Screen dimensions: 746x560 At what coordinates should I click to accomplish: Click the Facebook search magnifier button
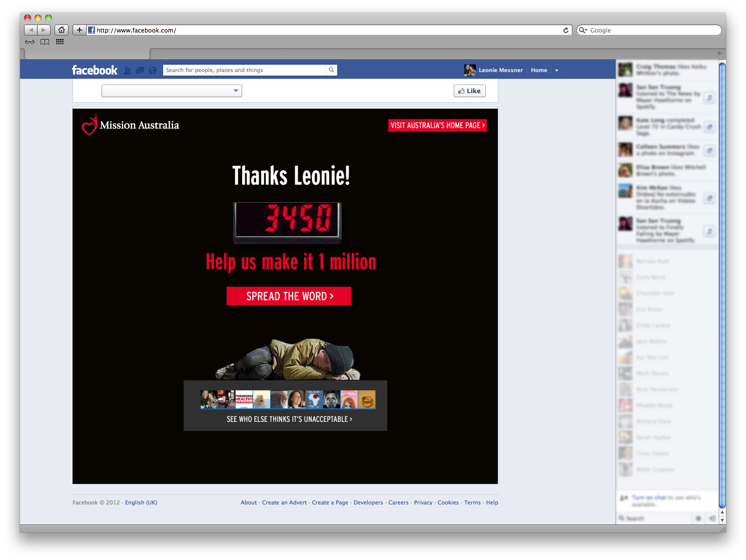pos(331,70)
